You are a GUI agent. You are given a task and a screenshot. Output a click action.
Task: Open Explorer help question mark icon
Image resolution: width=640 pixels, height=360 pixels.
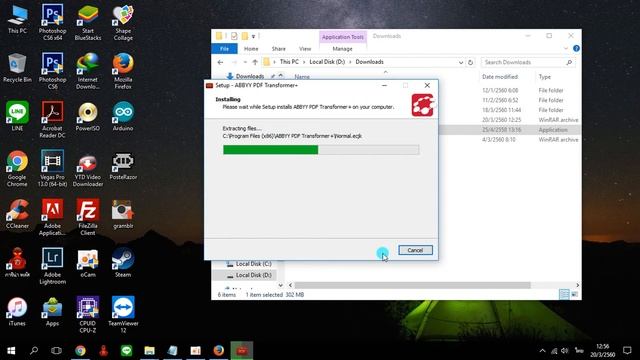[x=576, y=49]
